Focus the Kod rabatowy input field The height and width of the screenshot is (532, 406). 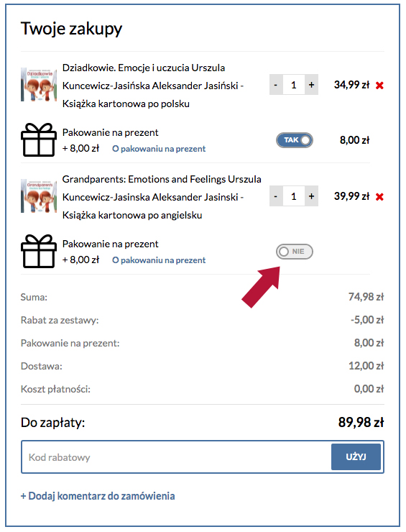[176, 457]
